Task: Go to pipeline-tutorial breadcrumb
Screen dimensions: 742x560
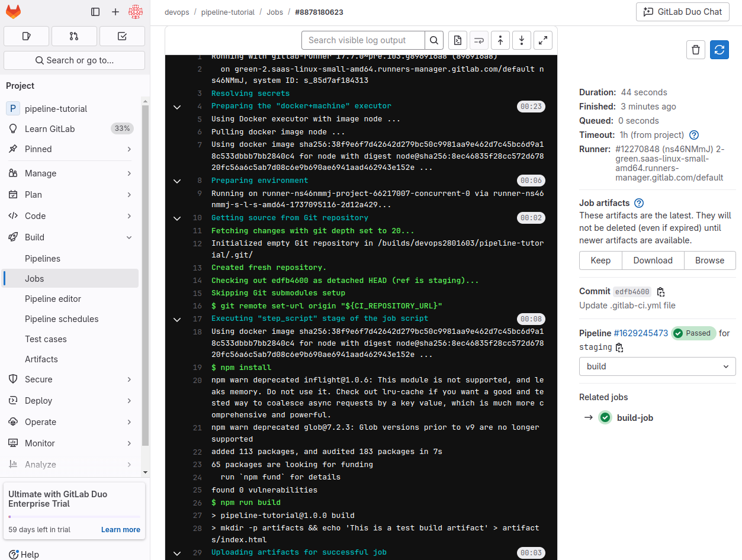Action: [x=228, y=12]
